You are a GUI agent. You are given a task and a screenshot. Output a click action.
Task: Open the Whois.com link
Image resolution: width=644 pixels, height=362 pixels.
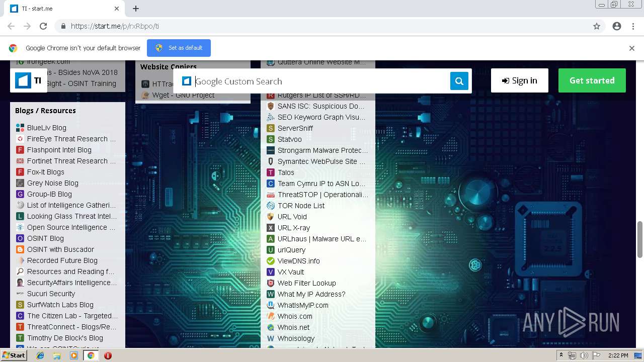pos(295,316)
